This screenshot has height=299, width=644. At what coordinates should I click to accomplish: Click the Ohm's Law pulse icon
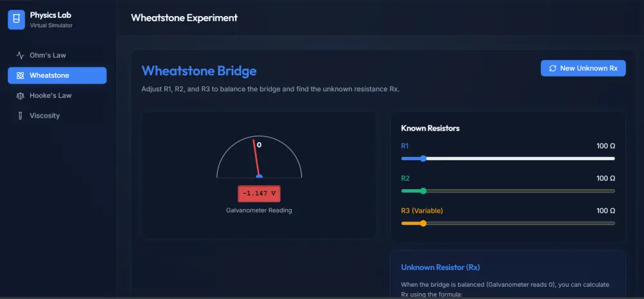pos(20,55)
